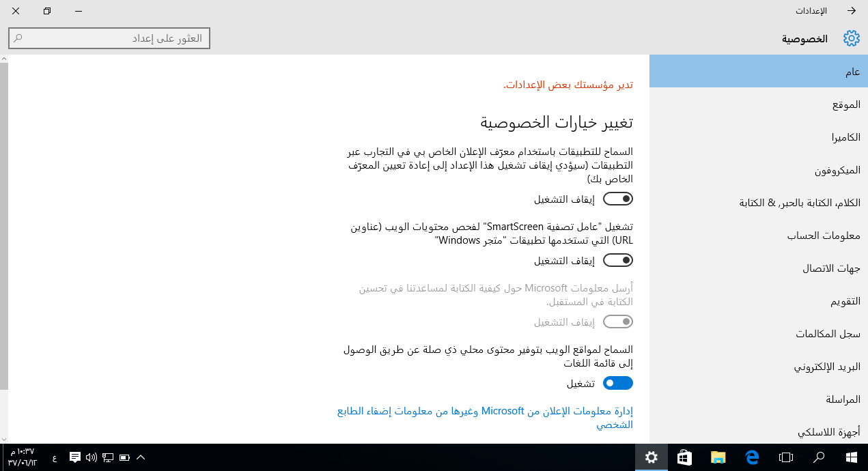Open Action Center notifications icon
The height and width of the screenshot is (471, 868).
[x=75, y=457]
